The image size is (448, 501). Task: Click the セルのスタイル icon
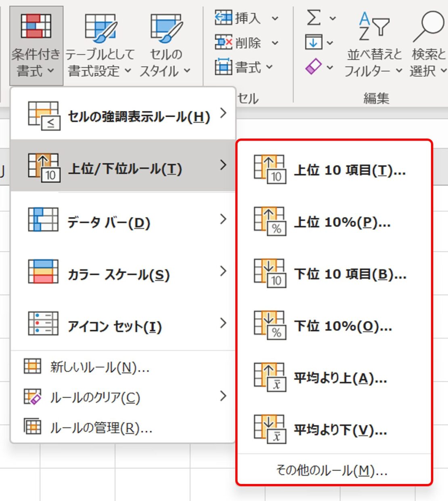coord(167,28)
